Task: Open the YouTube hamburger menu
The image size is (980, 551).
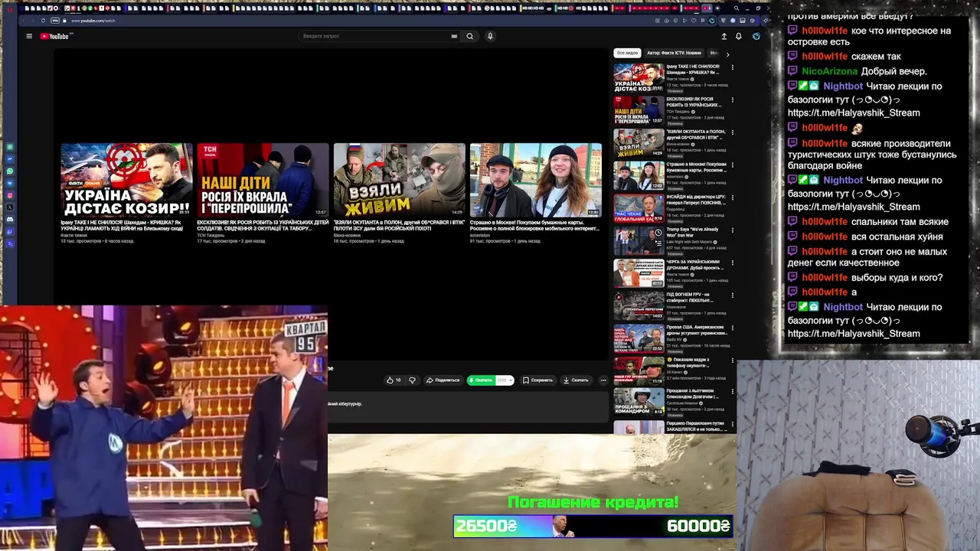Action: [29, 36]
